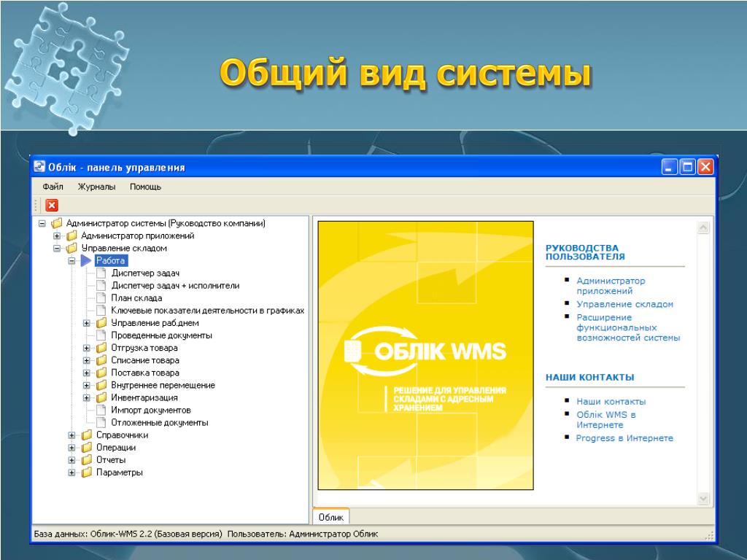Click the Облік app icon in title bar

(39, 167)
